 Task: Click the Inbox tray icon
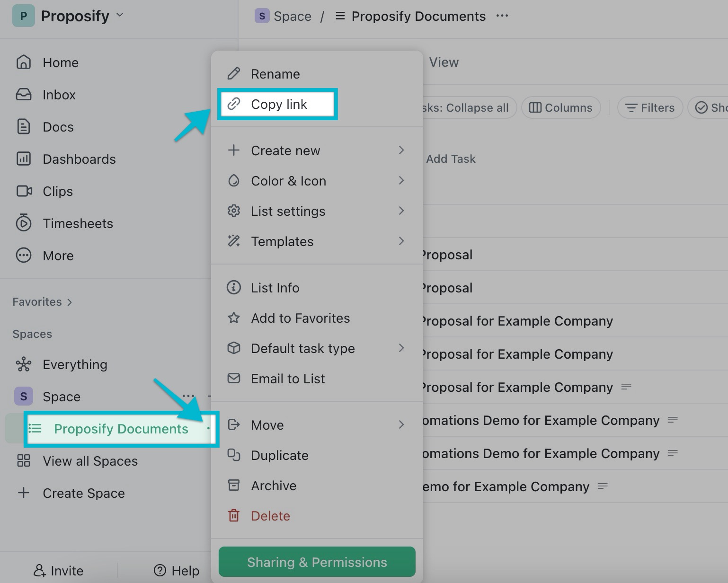click(24, 95)
